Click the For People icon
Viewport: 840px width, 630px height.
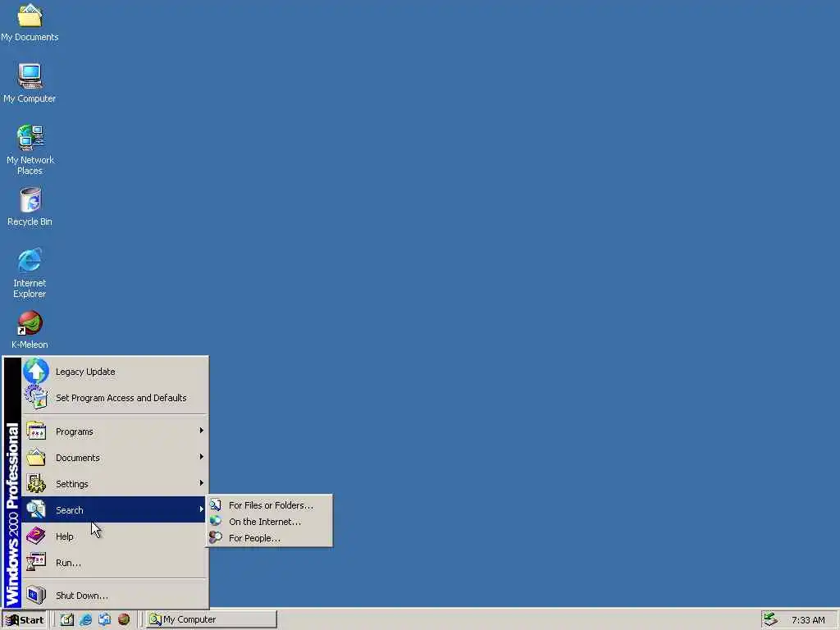(216, 537)
